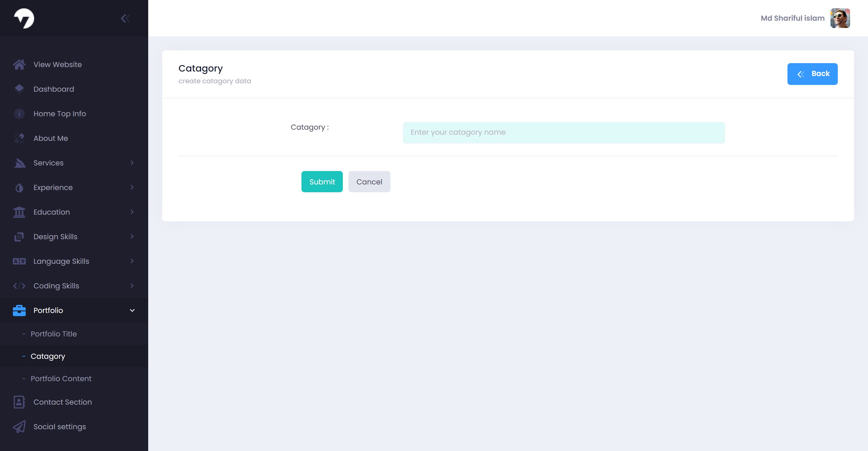The width and height of the screenshot is (868, 451).
Task: Click the Dashboard diamond icon
Action: coord(19,89)
